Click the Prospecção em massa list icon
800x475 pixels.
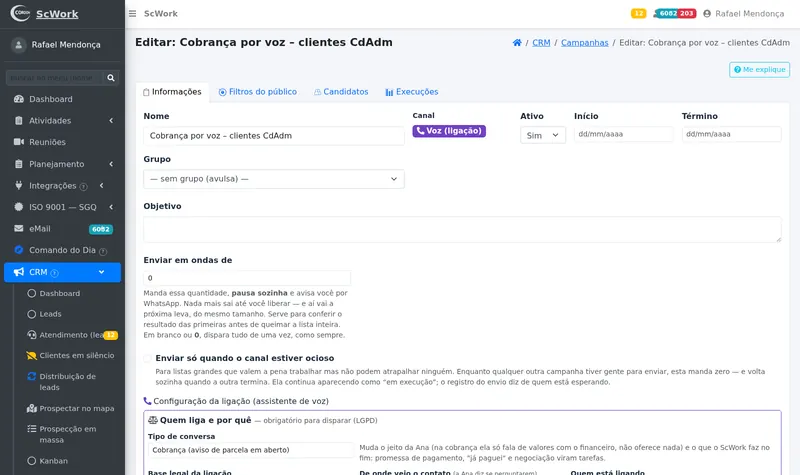(x=32, y=429)
